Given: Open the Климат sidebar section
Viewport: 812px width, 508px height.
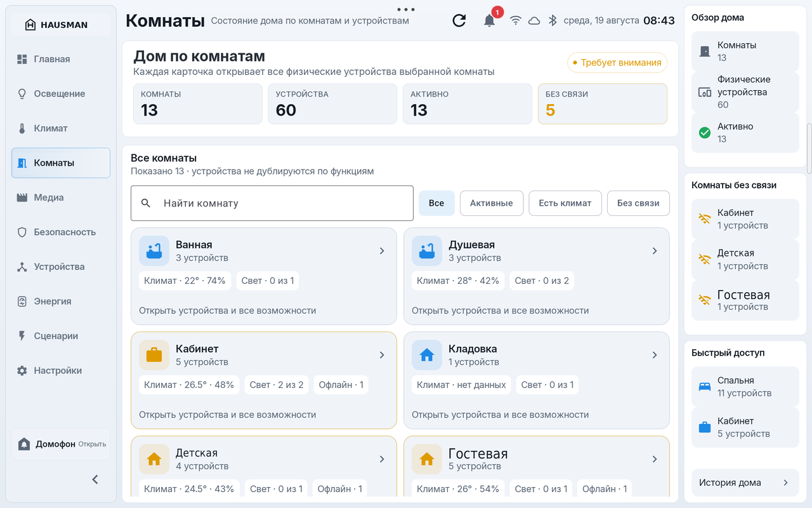Looking at the screenshot, I should pyautogui.click(x=61, y=128).
